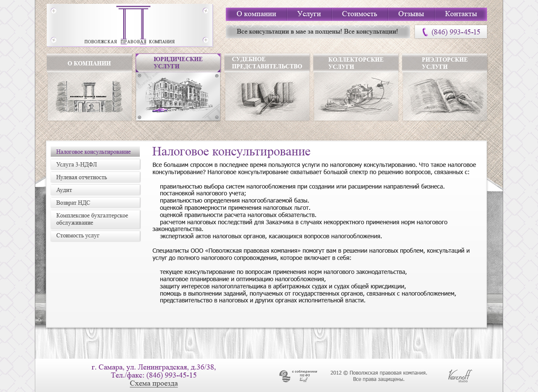The height and width of the screenshot is (392, 538).
Task: Open Возврат НДС sidebar link
Action: 95,203
